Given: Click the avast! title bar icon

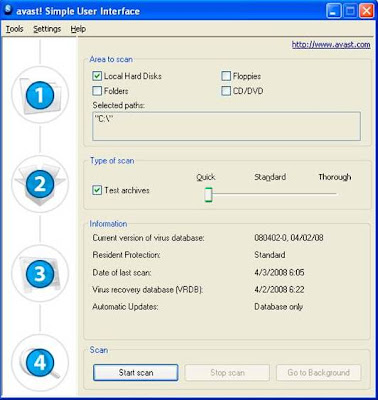Looking at the screenshot, I should 9,10.
